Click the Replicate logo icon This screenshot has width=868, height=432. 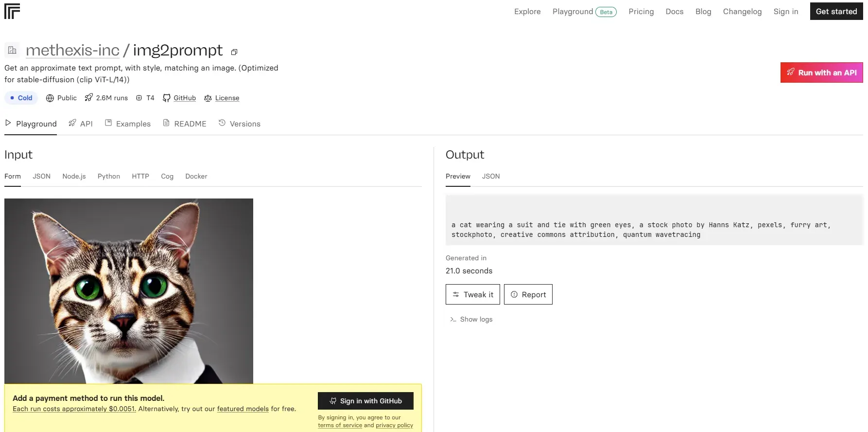(12, 11)
